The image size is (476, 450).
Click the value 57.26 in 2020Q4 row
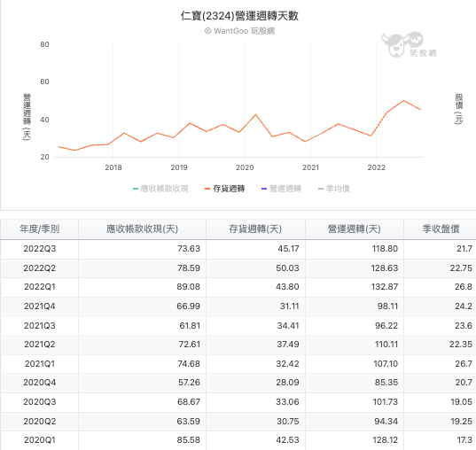point(189,383)
